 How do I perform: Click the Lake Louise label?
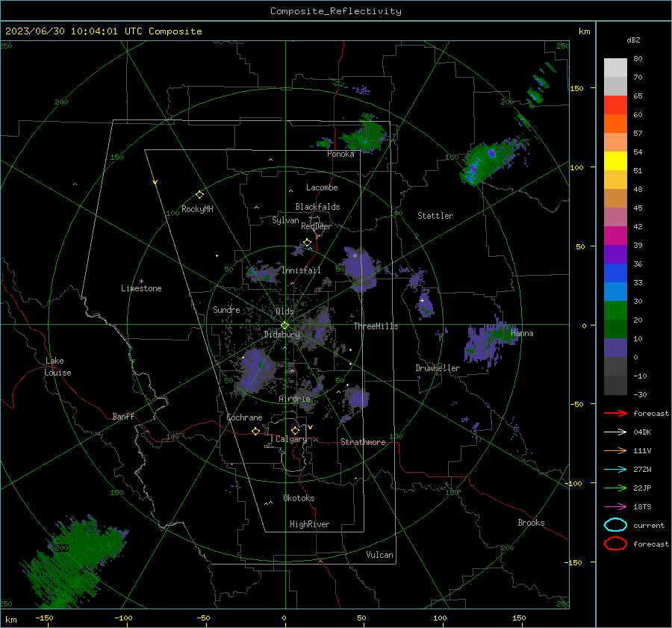57,367
